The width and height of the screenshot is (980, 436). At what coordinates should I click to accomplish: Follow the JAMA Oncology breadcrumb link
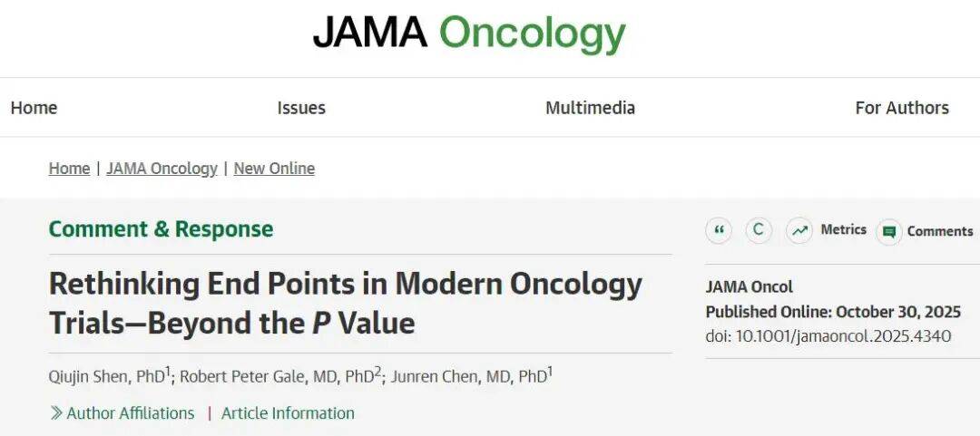click(162, 169)
